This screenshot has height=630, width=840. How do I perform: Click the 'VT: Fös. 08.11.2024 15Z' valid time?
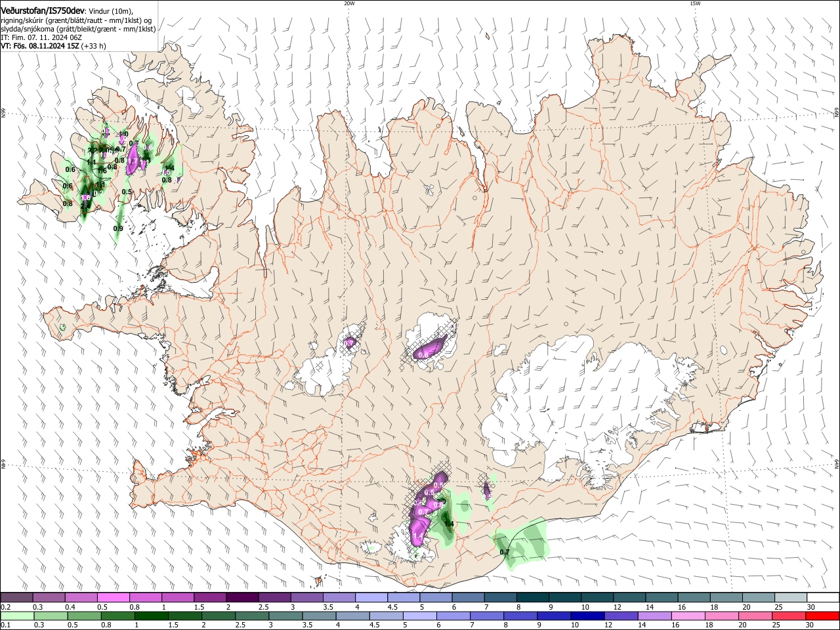[x=40, y=46]
